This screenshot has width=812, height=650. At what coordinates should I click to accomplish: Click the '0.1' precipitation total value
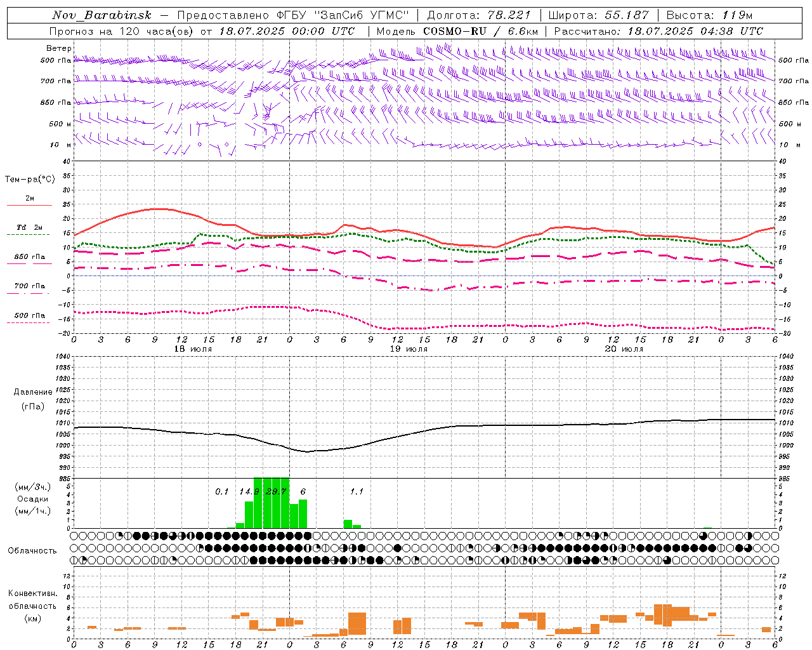pyautogui.click(x=221, y=491)
